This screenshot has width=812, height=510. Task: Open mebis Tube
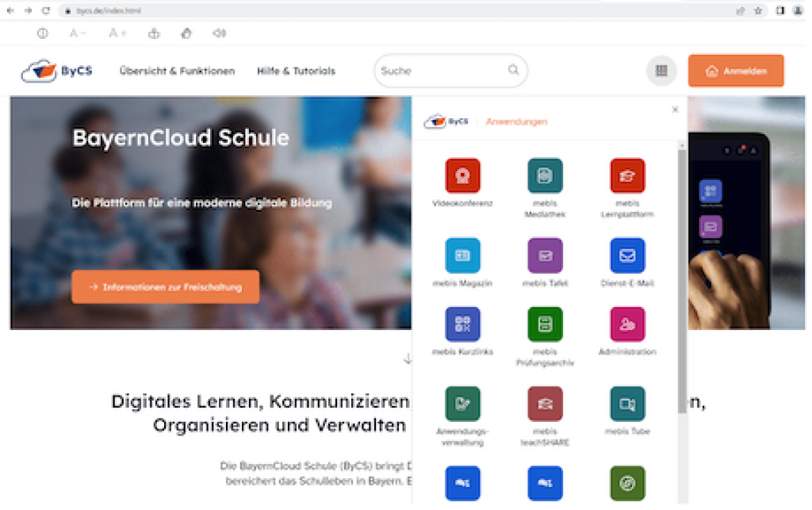point(627,404)
